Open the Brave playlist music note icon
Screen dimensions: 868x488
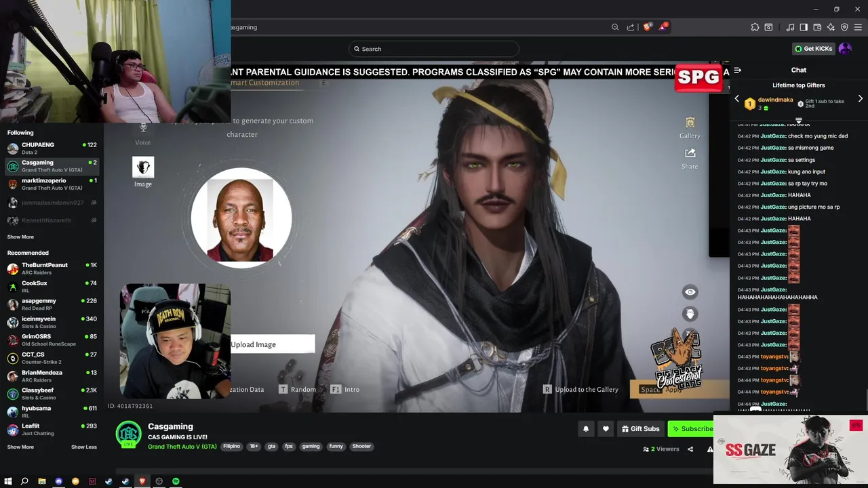click(790, 27)
